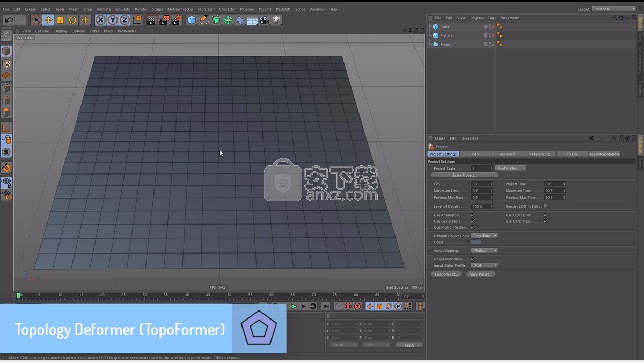The image size is (644, 362).
Task: Select the Sphere object
Action: [447, 35]
